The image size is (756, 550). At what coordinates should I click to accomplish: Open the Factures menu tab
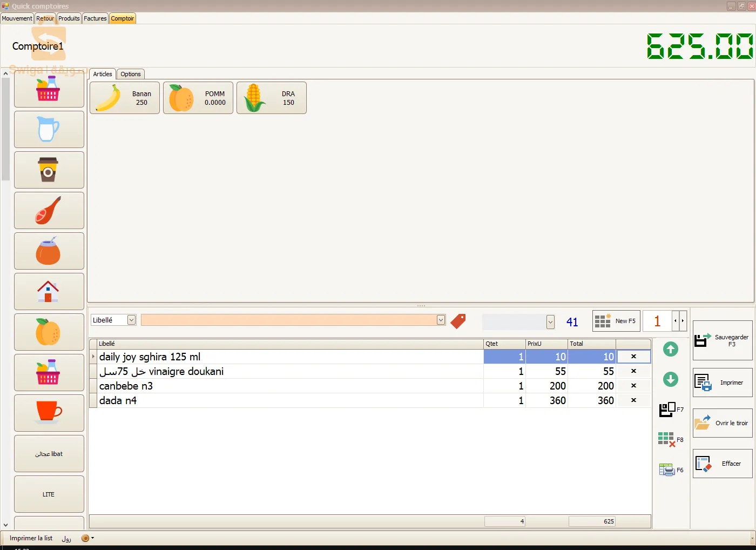(x=95, y=18)
